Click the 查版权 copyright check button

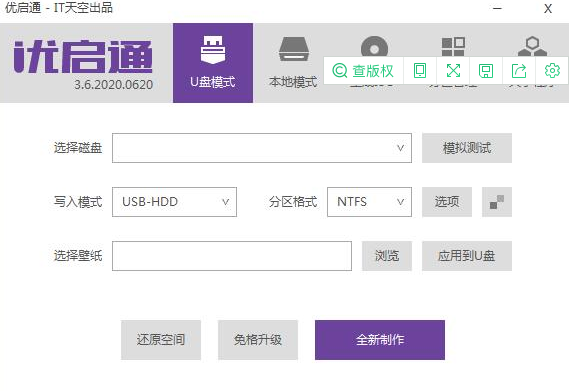pyautogui.click(x=363, y=71)
